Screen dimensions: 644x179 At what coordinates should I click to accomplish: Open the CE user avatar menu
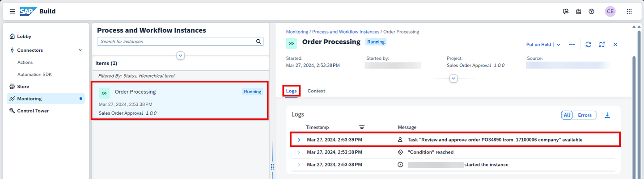(610, 11)
